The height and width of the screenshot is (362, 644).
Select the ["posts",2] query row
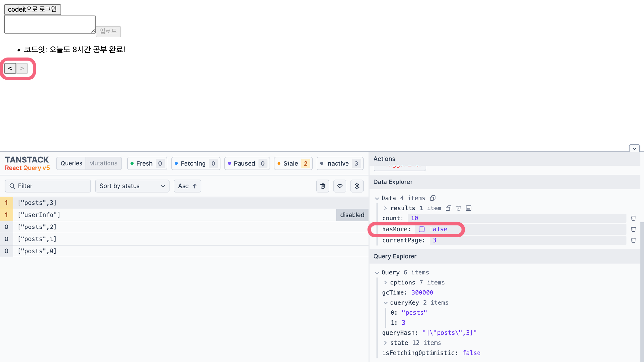(x=184, y=227)
